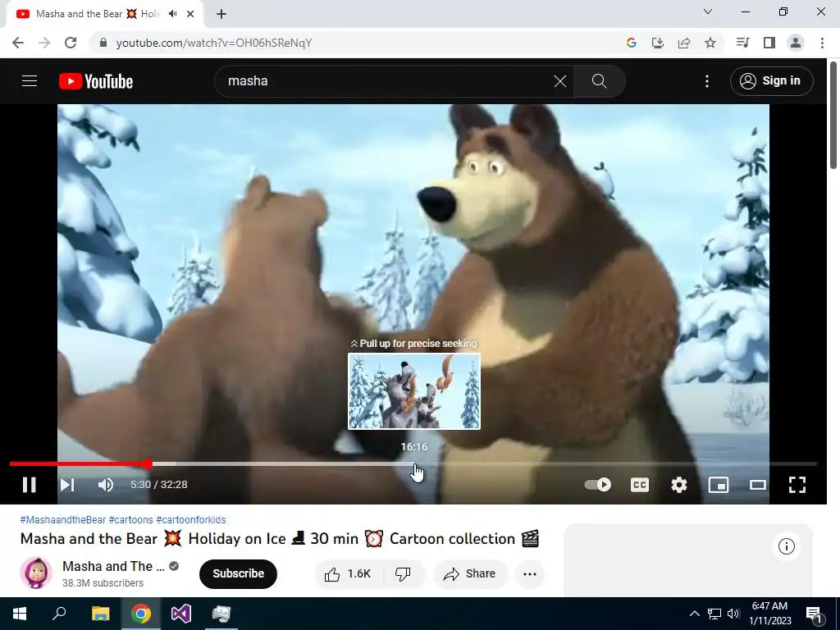
Task: Open Windows taskbar search
Action: tap(59, 614)
